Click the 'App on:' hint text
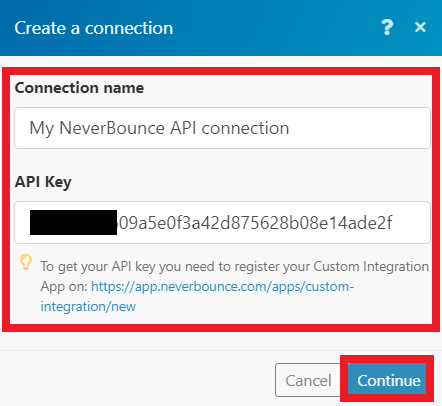 (64, 287)
